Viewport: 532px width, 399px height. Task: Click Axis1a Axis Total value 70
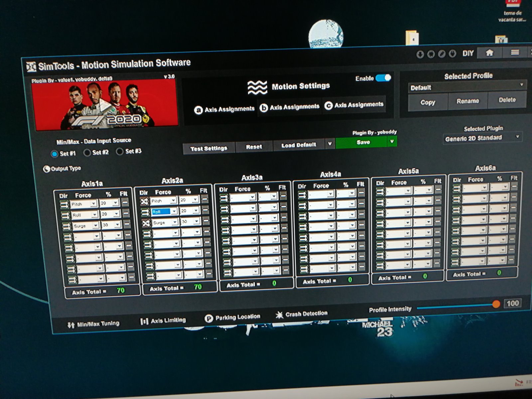coord(121,290)
